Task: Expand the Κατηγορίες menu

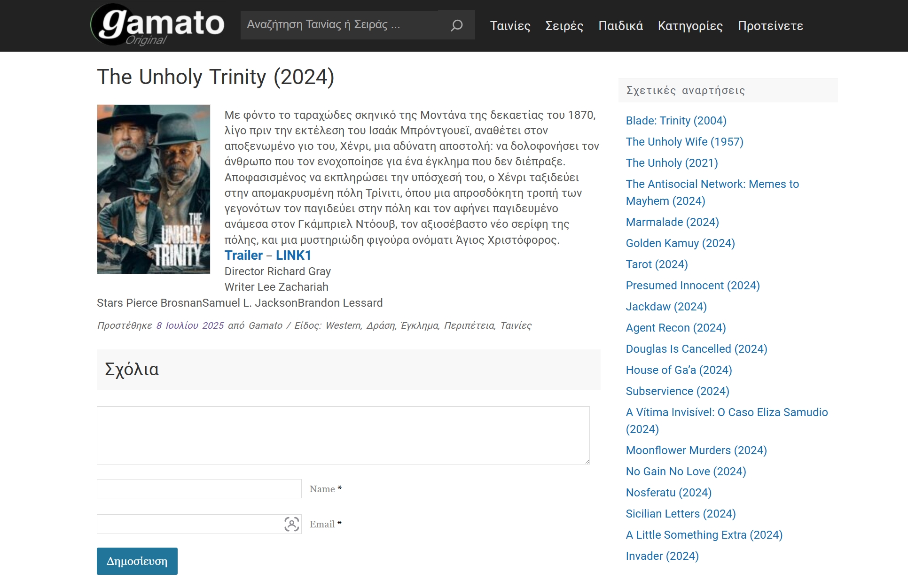Action: coord(690,26)
